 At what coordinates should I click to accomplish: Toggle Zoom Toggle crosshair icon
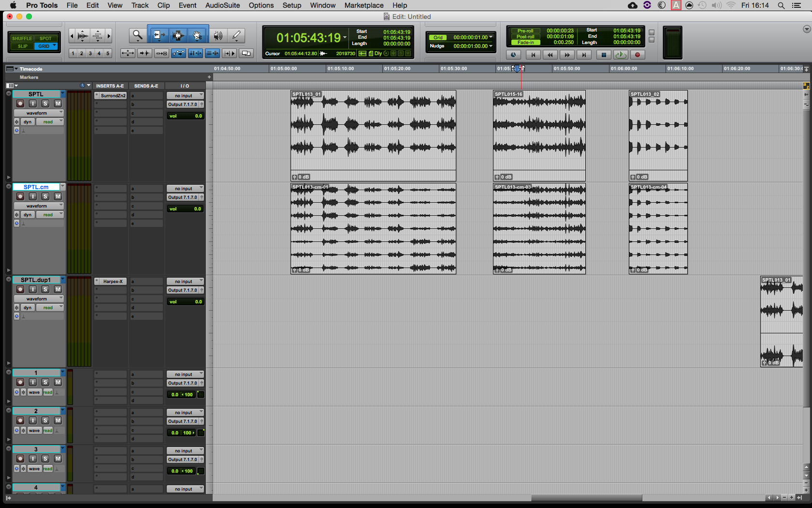pyautogui.click(x=128, y=53)
